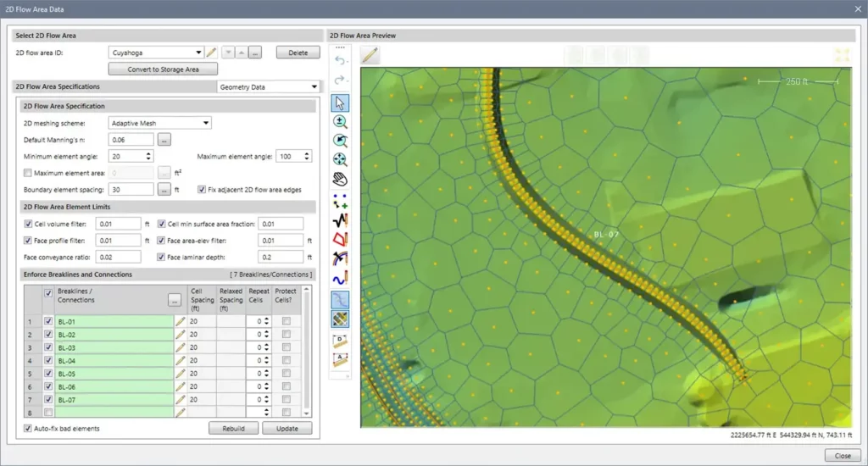This screenshot has height=466, width=868.
Task: Uncheck Fix adjacent 2D flow area edges
Action: click(x=201, y=190)
